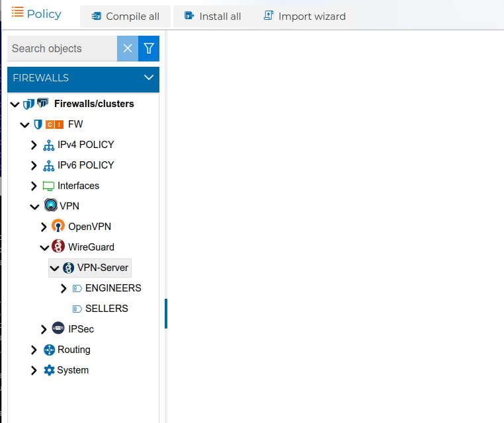Clear the search with the X button
The height and width of the screenshot is (423, 504).
(128, 48)
